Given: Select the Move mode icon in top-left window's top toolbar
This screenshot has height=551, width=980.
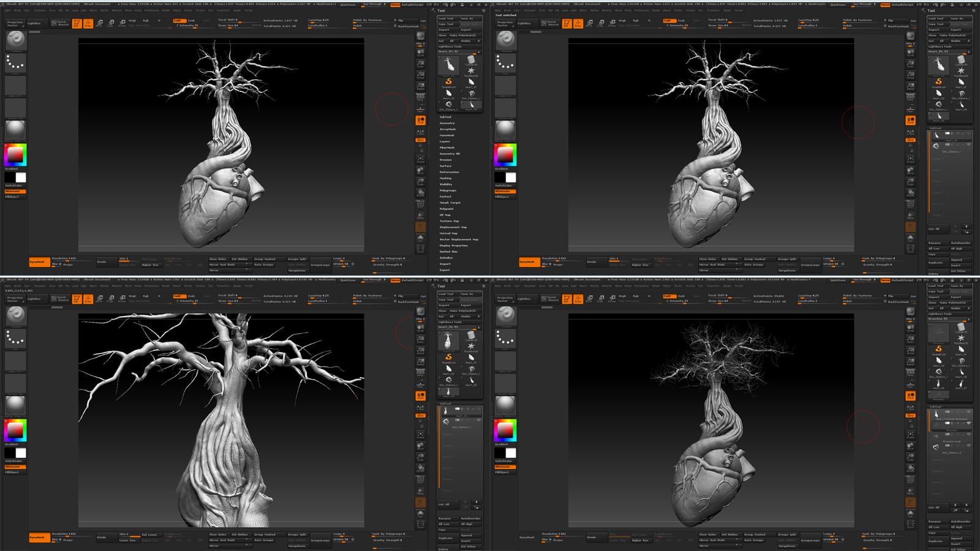Looking at the screenshot, I should click(x=99, y=24).
